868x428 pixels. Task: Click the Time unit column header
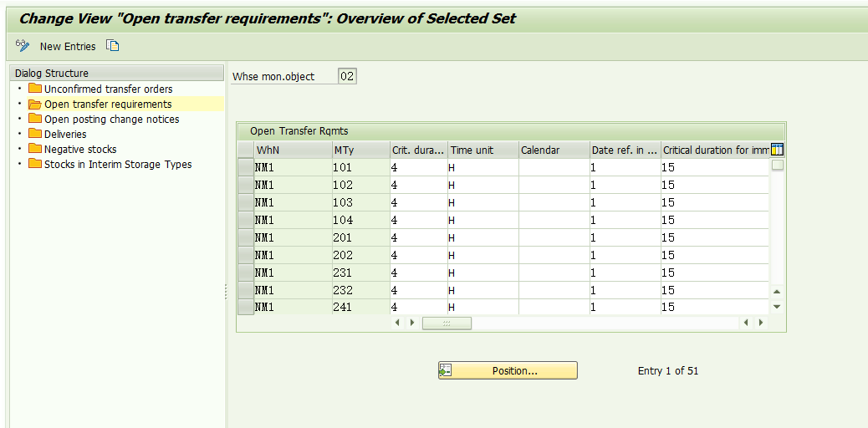point(482,150)
